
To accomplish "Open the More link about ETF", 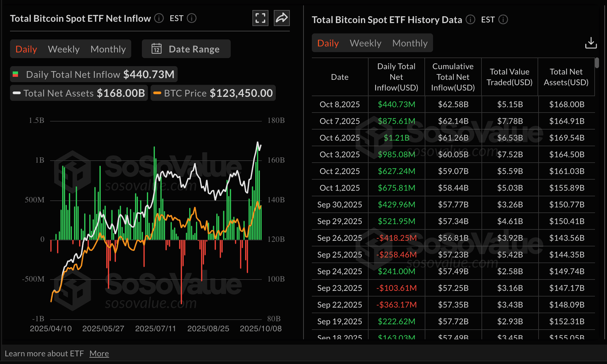I will (99, 354).
